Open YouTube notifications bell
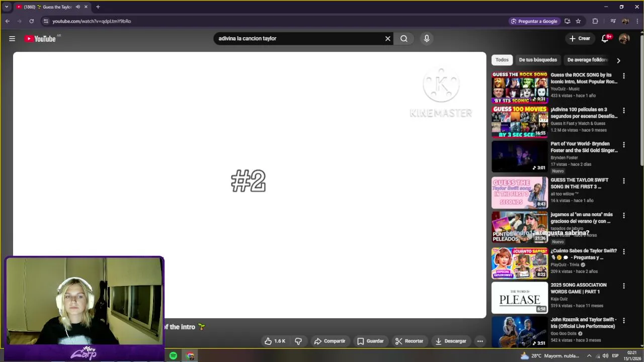This screenshot has height=362, width=644. [x=606, y=38]
